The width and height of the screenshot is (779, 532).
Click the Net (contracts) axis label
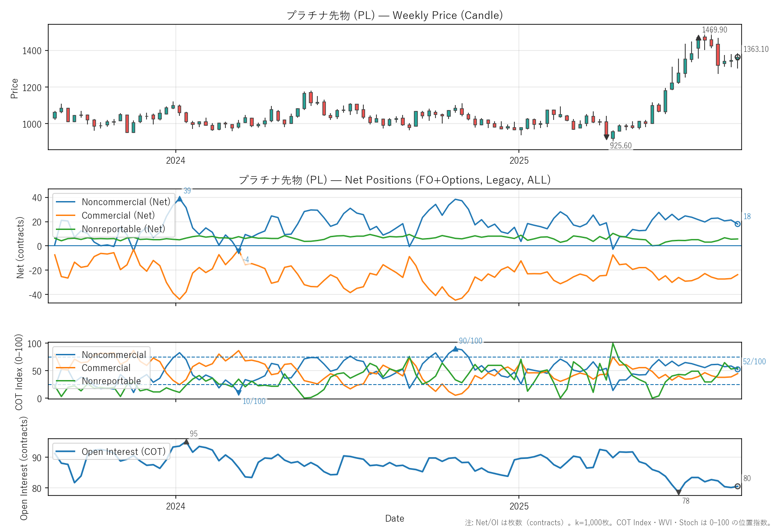pos(20,248)
